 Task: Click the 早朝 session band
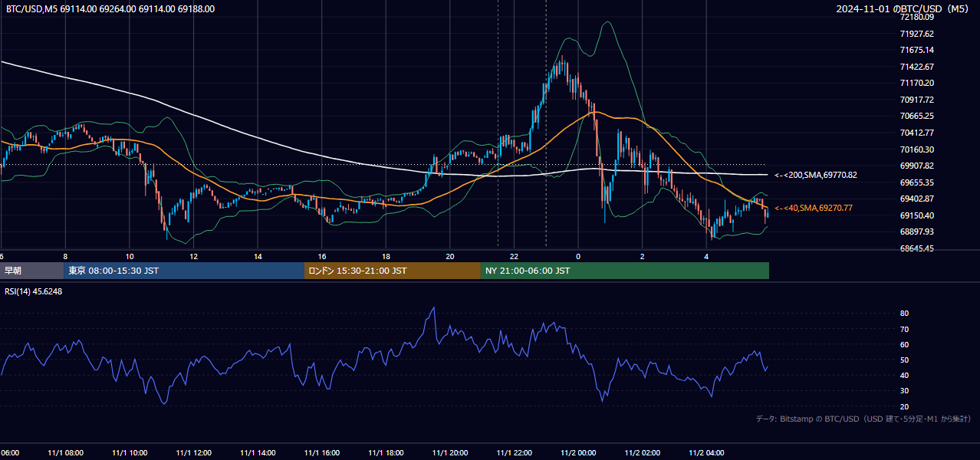(x=32, y=271)
